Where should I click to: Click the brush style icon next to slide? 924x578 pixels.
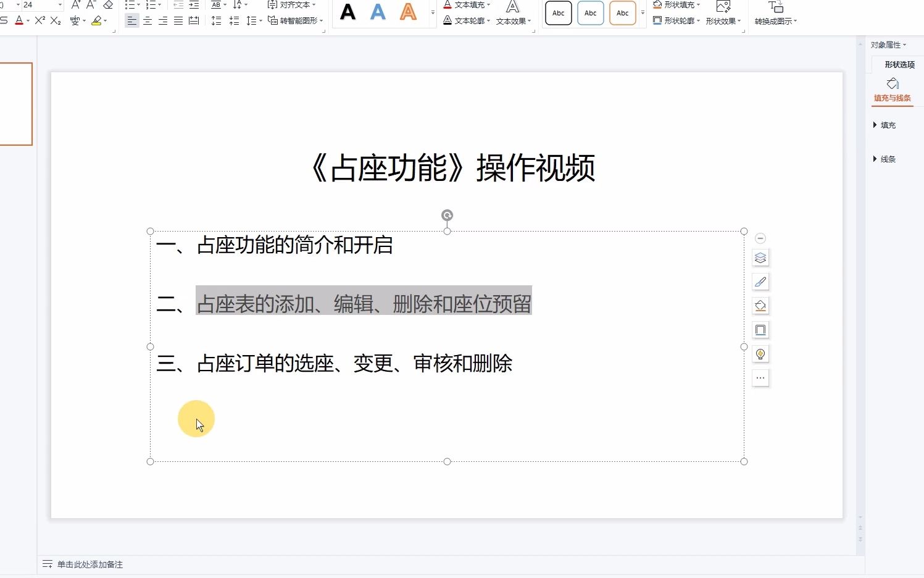760,282
